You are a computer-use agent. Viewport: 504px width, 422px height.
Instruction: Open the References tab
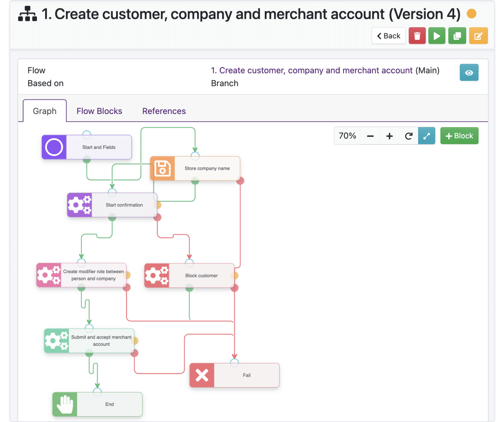[x=164, y=111]
